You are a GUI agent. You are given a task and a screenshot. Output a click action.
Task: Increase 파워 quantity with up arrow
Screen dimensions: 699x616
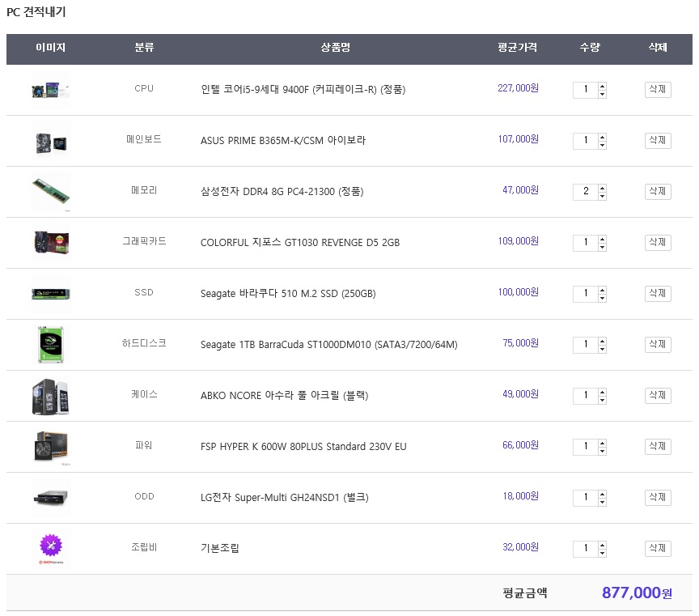coord(602,443)
